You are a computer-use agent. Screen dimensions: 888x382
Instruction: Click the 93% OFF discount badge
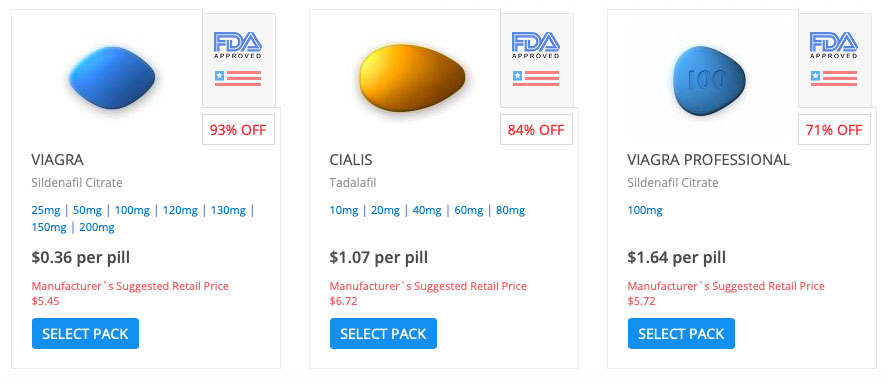238,130
